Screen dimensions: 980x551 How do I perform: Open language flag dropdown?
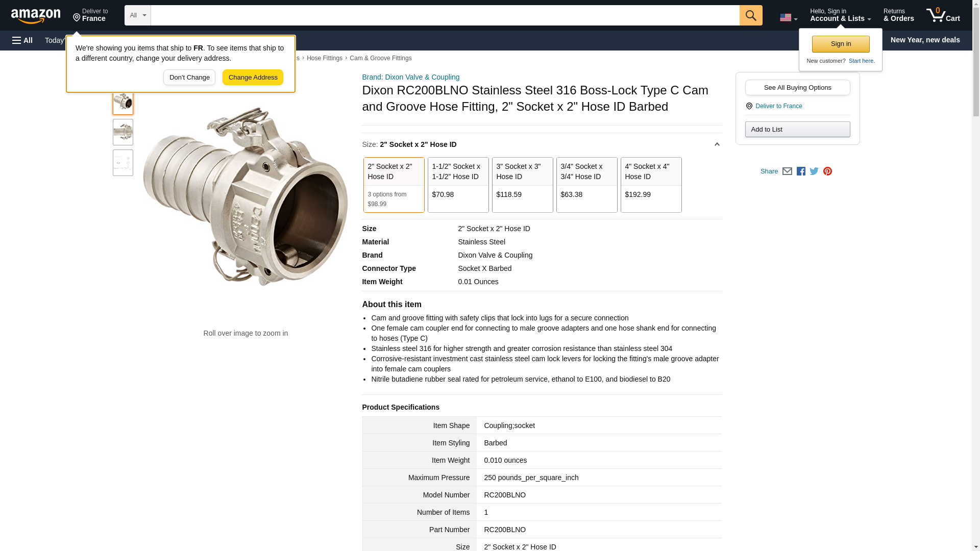tap(788, 18)
